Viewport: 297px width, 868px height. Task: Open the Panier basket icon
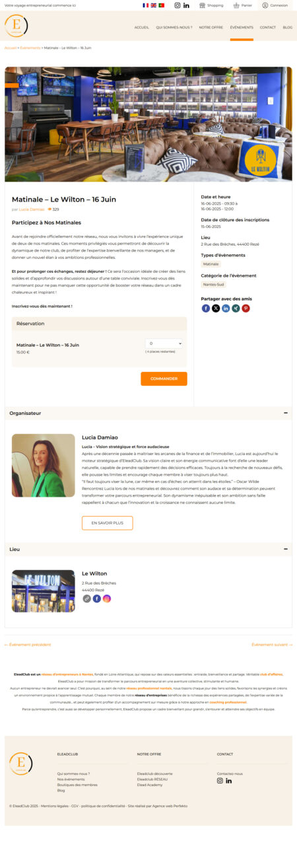click(x=237, y=5)
